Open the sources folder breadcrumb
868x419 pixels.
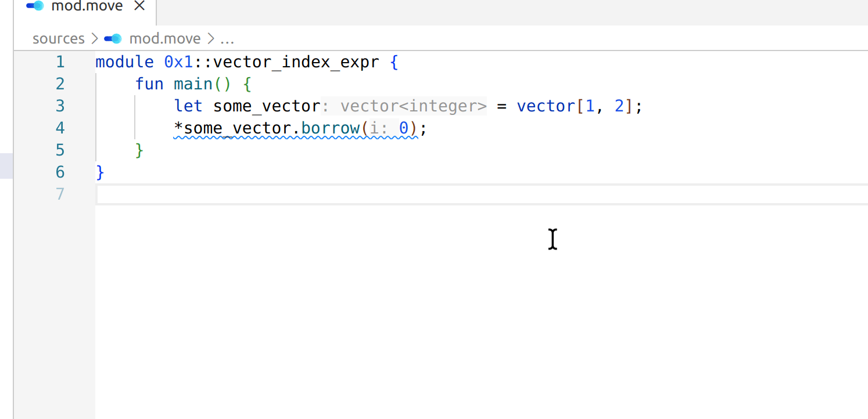tap(58, 38)
